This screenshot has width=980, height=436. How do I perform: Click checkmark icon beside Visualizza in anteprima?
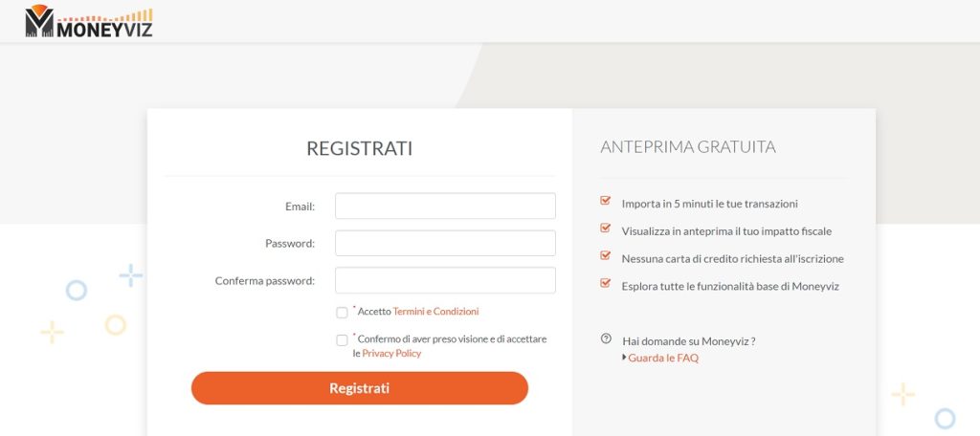coord(605,228)
